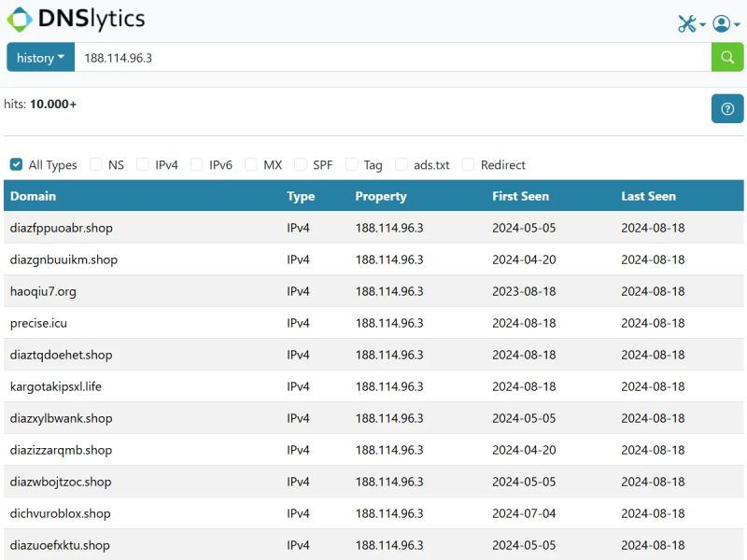
Task: Click First Seen date of diazizzarqmb.shop
Action: click(x=524, y=450)
